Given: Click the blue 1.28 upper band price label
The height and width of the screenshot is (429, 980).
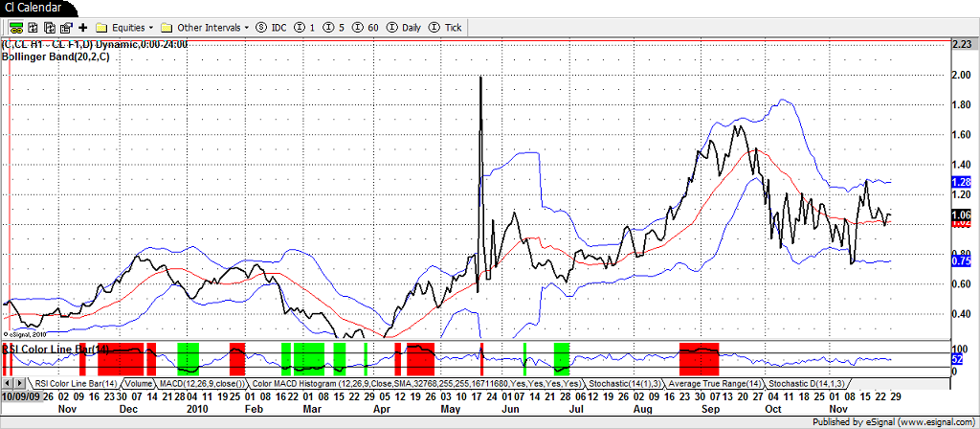Looking at the screenshot, I should [x=962, y=181].
